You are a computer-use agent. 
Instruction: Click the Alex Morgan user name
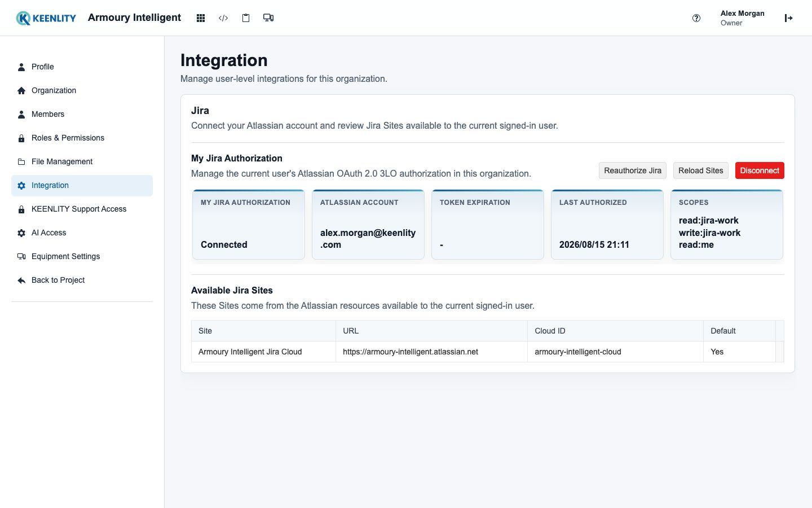click(742, 13)
